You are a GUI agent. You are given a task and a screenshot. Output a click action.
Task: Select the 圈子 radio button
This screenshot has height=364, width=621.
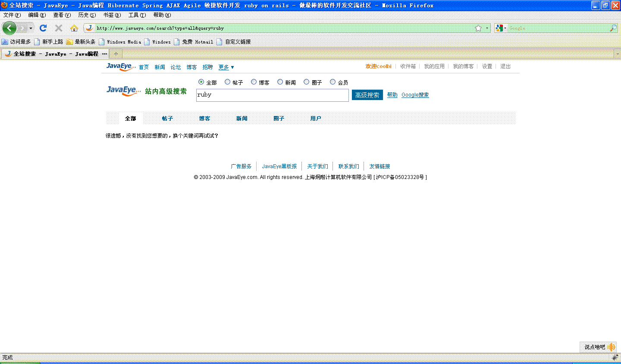306,82
